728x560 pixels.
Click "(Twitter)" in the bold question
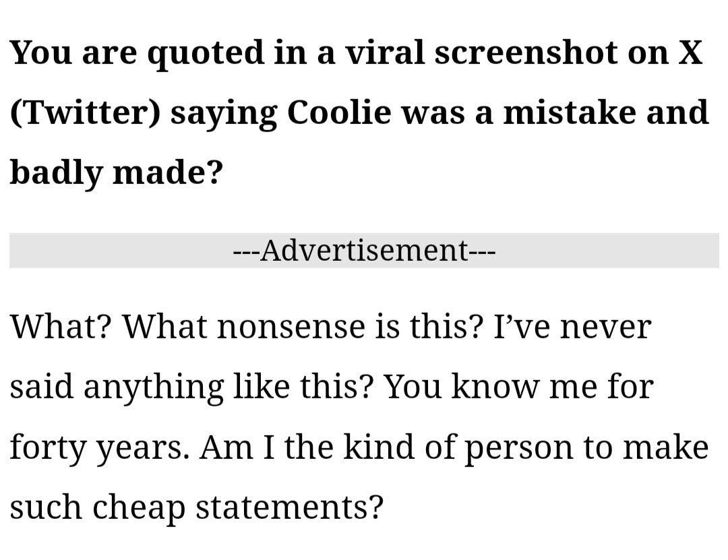tap(85, 113)
